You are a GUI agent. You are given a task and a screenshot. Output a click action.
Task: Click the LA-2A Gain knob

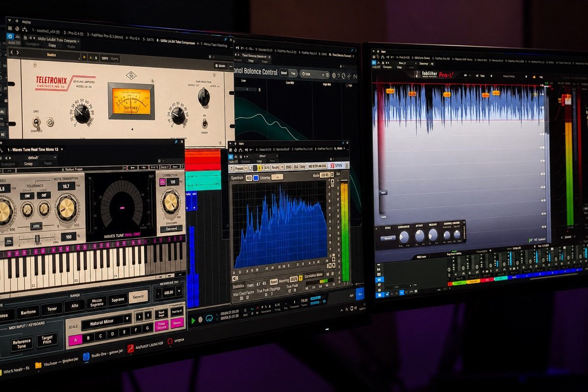[x=82, y=114]
